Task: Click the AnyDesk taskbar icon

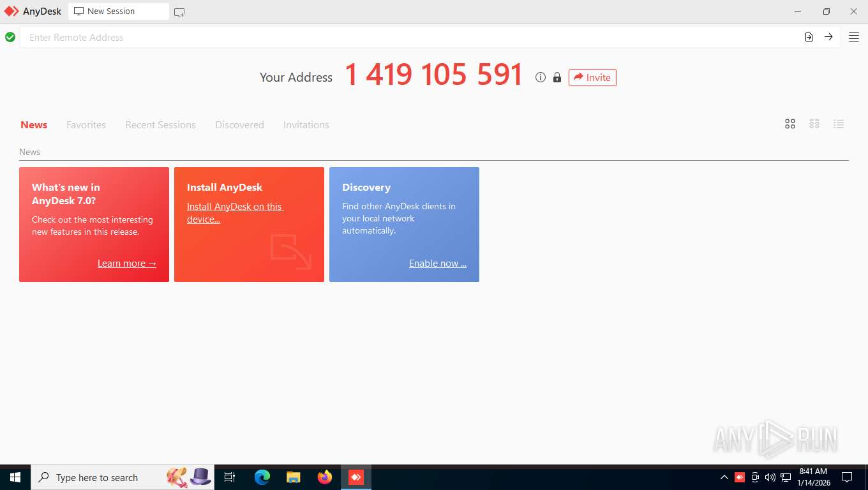Action: pos(356,477)
